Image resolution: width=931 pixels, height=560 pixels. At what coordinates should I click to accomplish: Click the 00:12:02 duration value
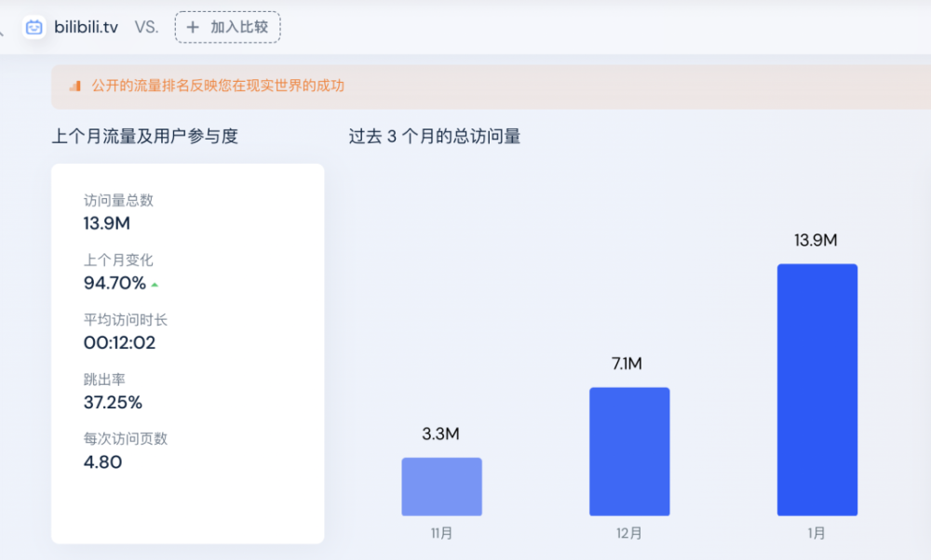click(119, 343)
